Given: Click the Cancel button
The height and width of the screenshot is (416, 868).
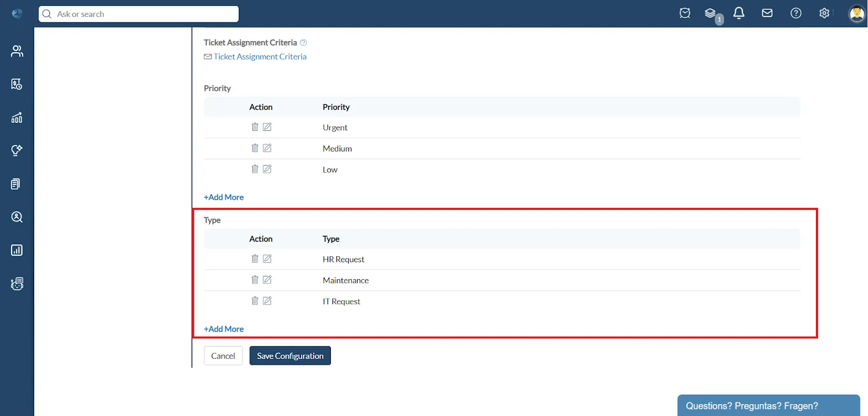Looking at the screenshot, I should [x=223, y=356].
